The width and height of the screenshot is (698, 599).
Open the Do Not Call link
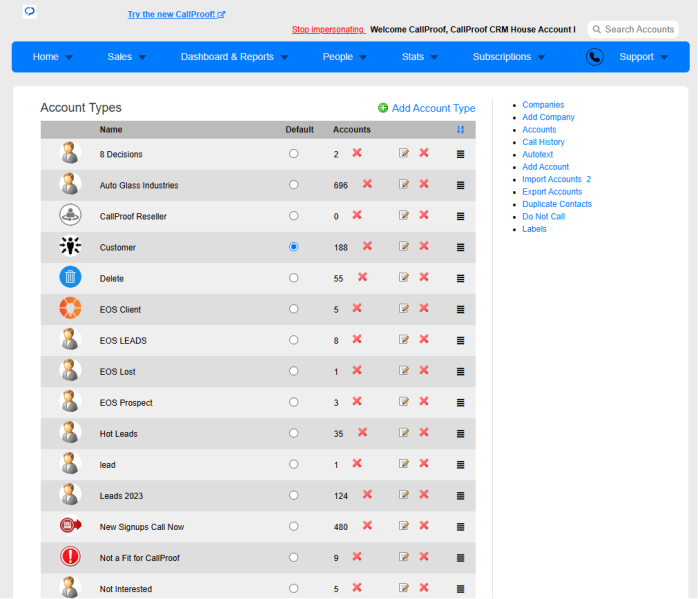coord(544,216)
